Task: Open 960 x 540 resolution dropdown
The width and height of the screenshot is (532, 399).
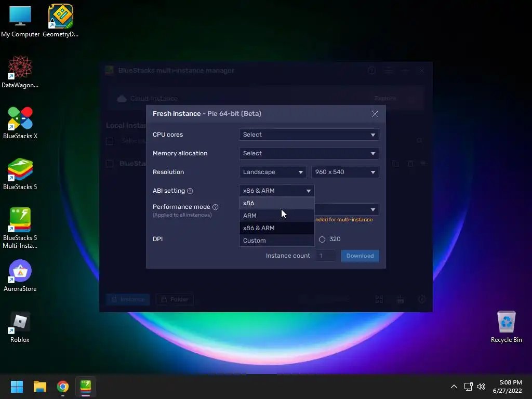Action: coord(345,172)
